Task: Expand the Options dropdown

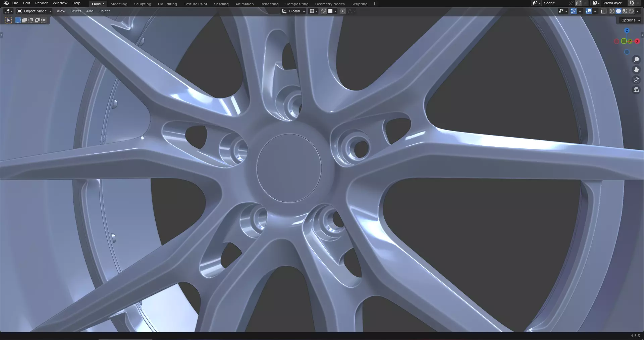Action: point(631,20)
